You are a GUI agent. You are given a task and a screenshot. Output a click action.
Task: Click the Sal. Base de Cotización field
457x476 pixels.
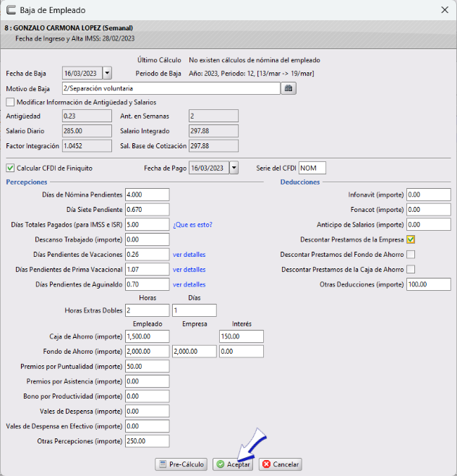[213, 146]
